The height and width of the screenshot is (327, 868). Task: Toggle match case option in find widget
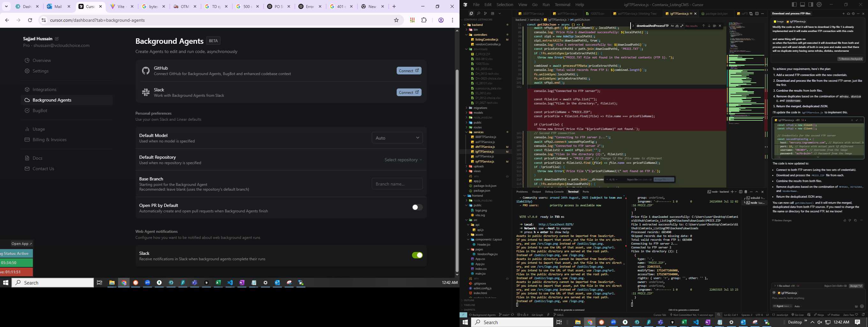point(672,26)
